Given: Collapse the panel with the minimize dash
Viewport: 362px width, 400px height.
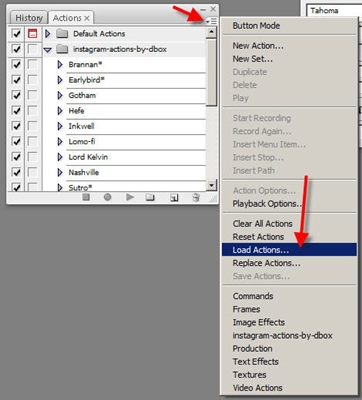Looking at the screenshot, I should tap(203, 10).
